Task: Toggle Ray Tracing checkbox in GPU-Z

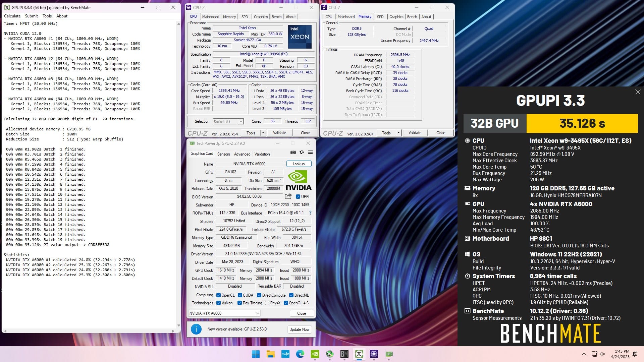Action: (x=239, y=303)
